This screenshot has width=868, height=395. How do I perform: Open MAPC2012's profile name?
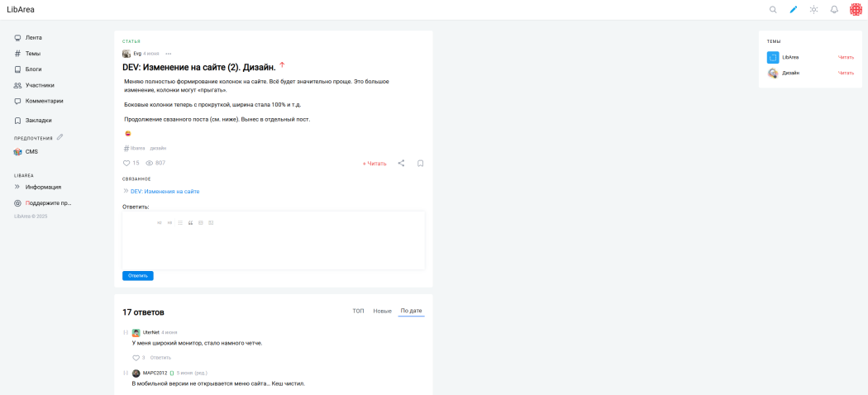pyautogui.click(x=155, y=373)
